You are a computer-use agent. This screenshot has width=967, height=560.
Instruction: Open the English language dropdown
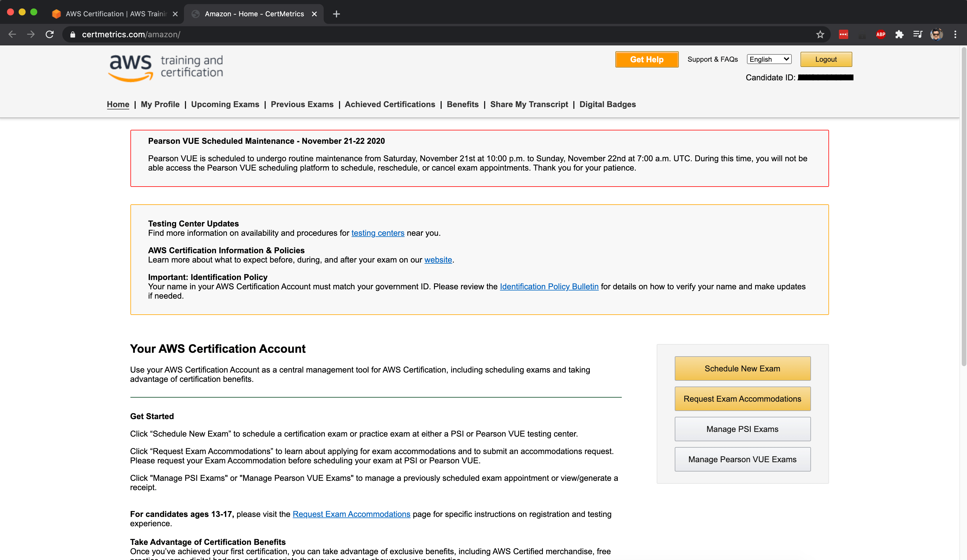[769, 59]
